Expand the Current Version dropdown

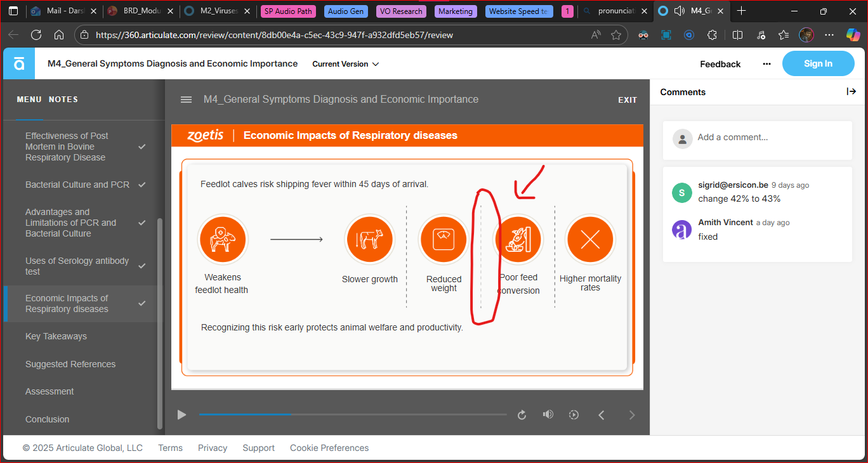click(x=345, y=64)
